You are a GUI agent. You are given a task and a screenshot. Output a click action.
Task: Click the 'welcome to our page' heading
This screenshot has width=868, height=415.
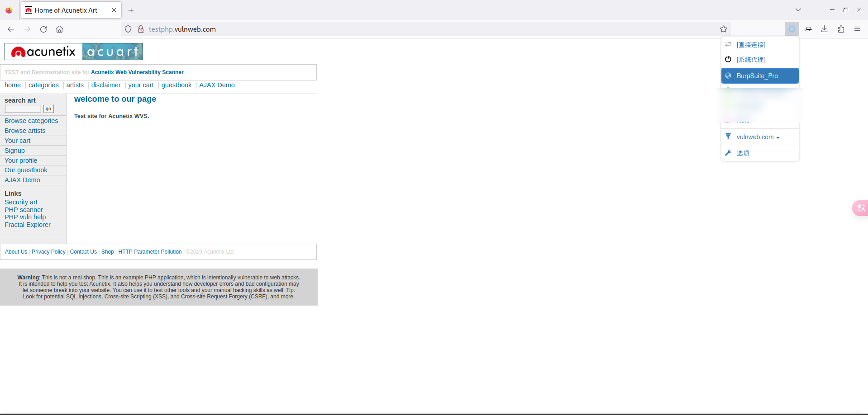coord(115,99)
